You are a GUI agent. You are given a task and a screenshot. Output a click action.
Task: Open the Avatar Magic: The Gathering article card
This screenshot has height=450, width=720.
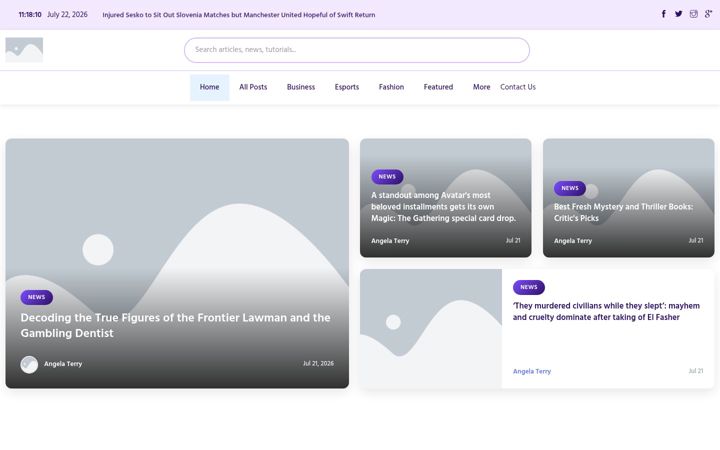445,198
